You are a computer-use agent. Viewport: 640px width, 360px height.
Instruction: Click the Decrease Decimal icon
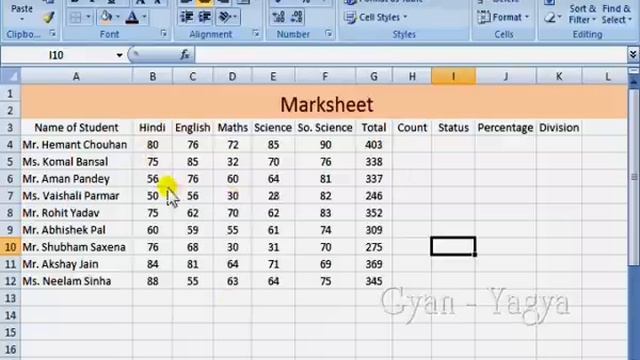tap(297, 17)
